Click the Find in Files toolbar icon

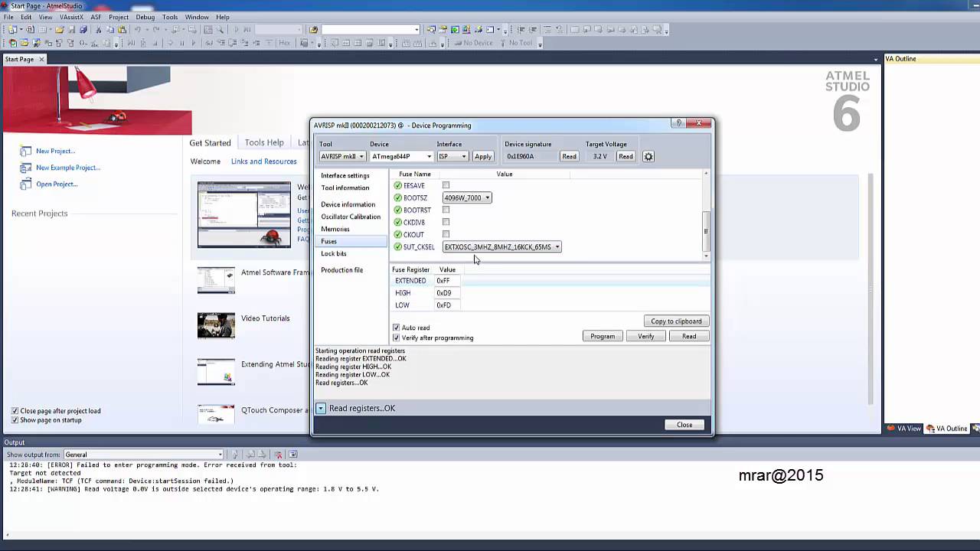pos(313,30)
